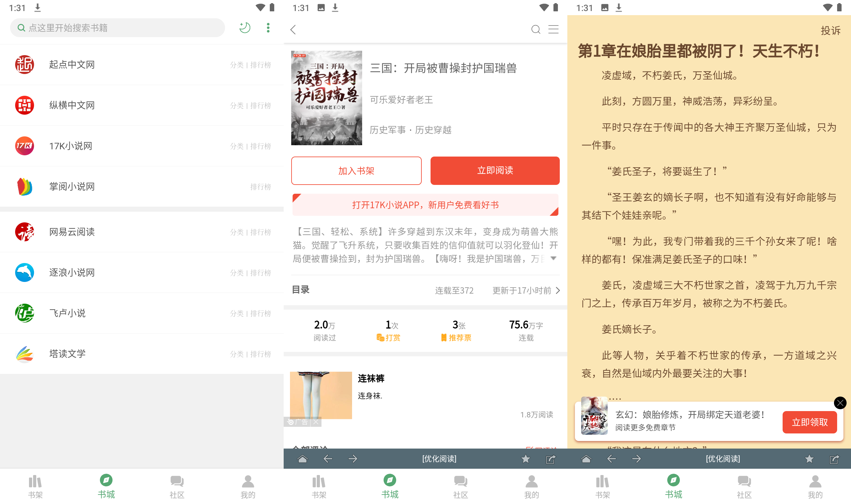
Task: Open the 目录 catalog chevron
Action: (x=558, y=290)
